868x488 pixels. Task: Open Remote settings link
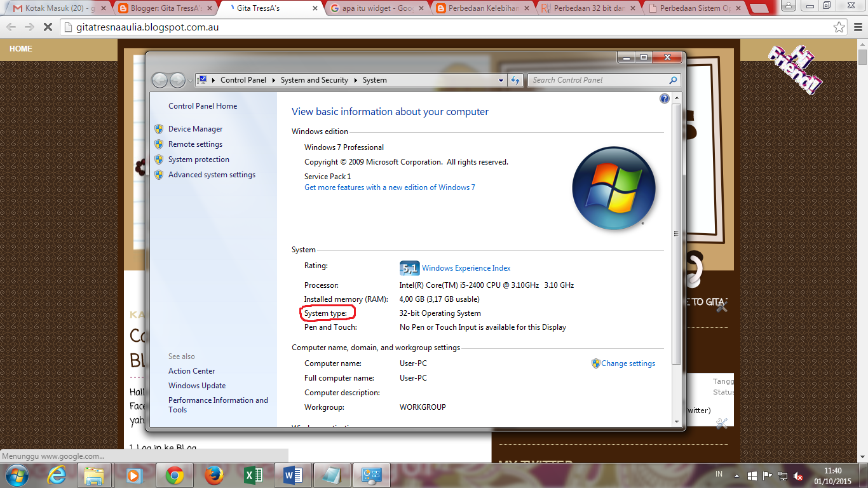point(195,144)
